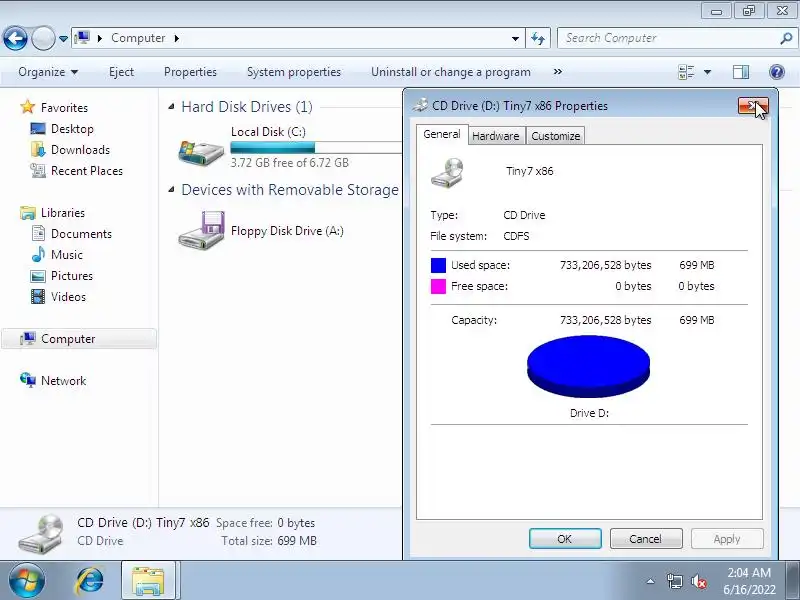Click Windows Explorer taskbar button

148,580
